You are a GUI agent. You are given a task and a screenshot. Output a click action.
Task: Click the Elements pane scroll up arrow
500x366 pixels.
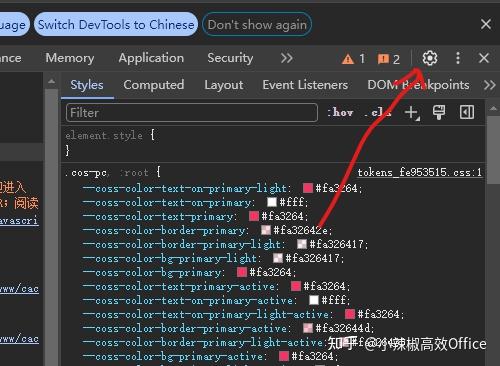point(51,81)
